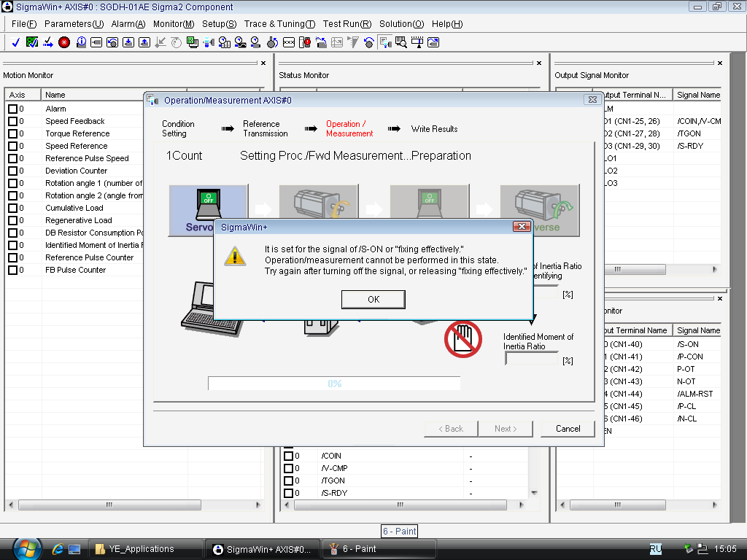
Task: Click the green-screen checkmark toolbar icon
Action: click(x=32, y=42)
